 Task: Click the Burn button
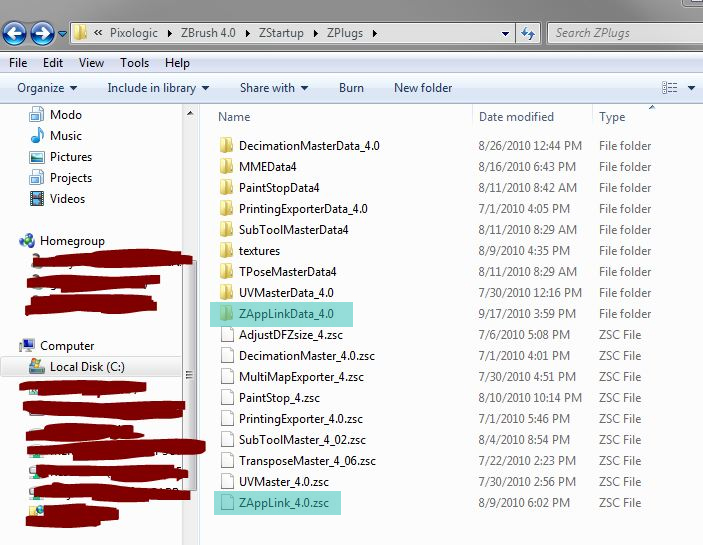coord(352,88)
